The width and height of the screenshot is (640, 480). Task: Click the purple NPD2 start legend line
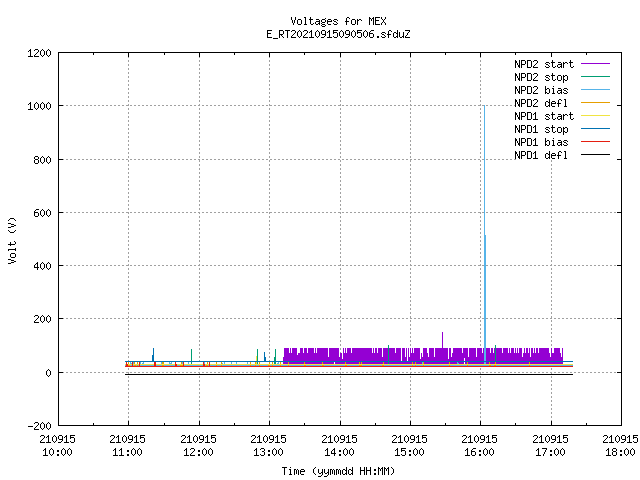595,64
